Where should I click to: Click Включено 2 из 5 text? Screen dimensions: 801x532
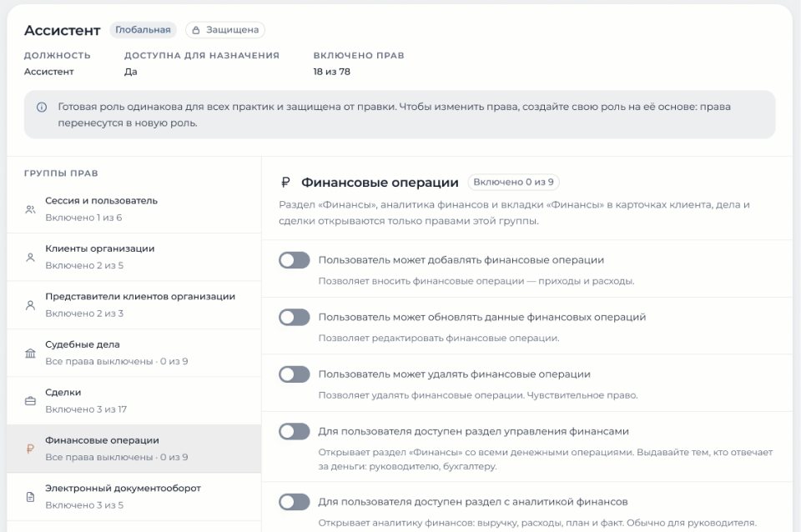(84, 266)
